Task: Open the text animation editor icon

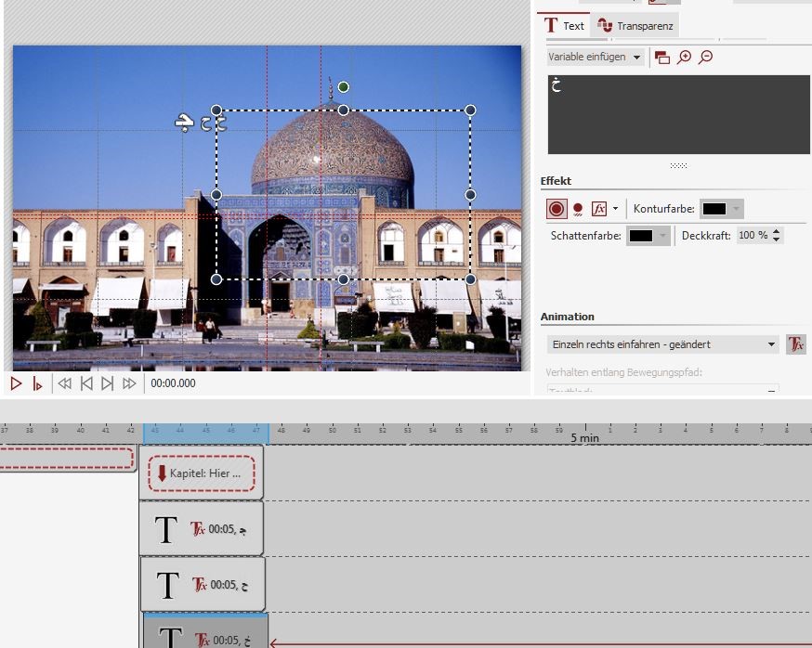Action: 795,344
